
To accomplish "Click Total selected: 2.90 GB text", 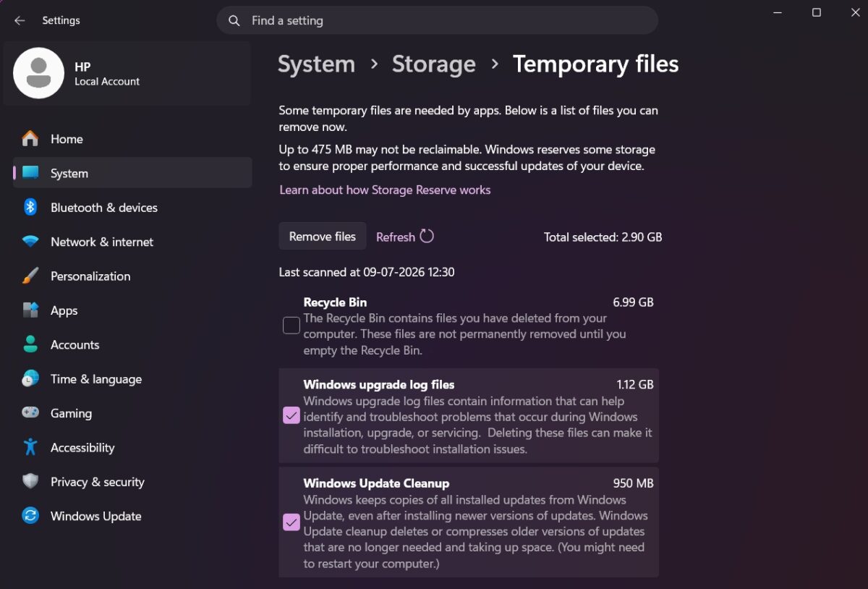I will 603,237.
